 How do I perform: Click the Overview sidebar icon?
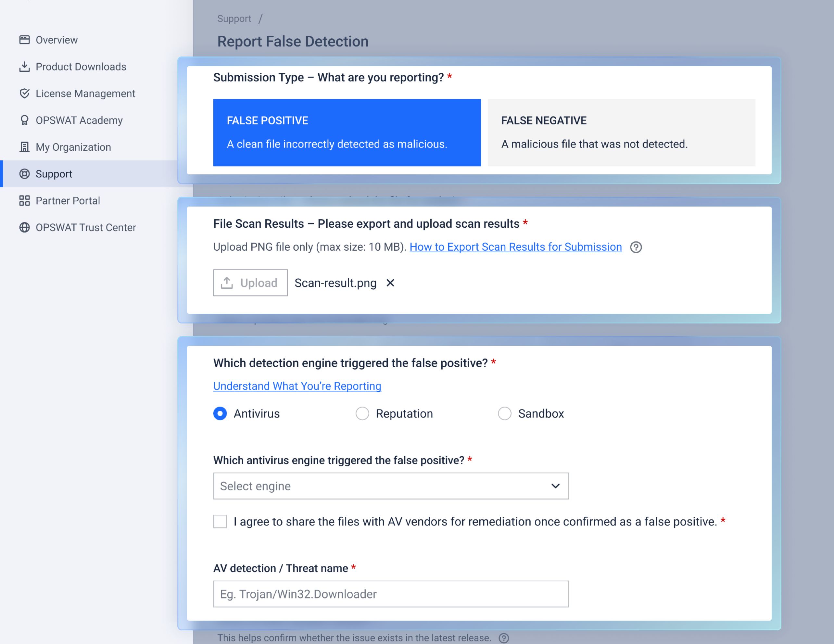24,40
